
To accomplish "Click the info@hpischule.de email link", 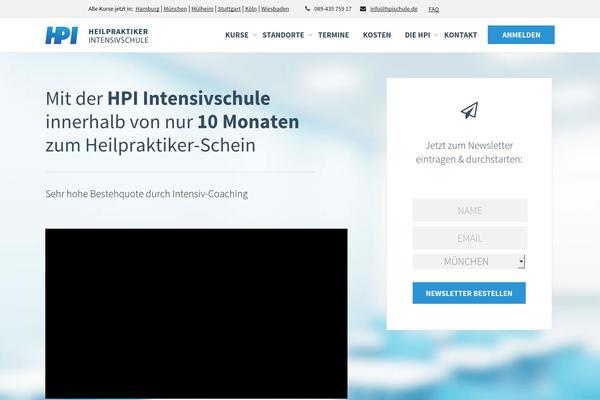I will (x=394, y=9).
